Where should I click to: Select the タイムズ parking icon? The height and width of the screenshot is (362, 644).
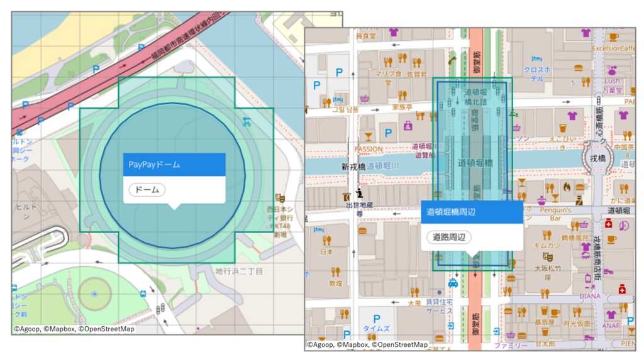tap(377, 319)
